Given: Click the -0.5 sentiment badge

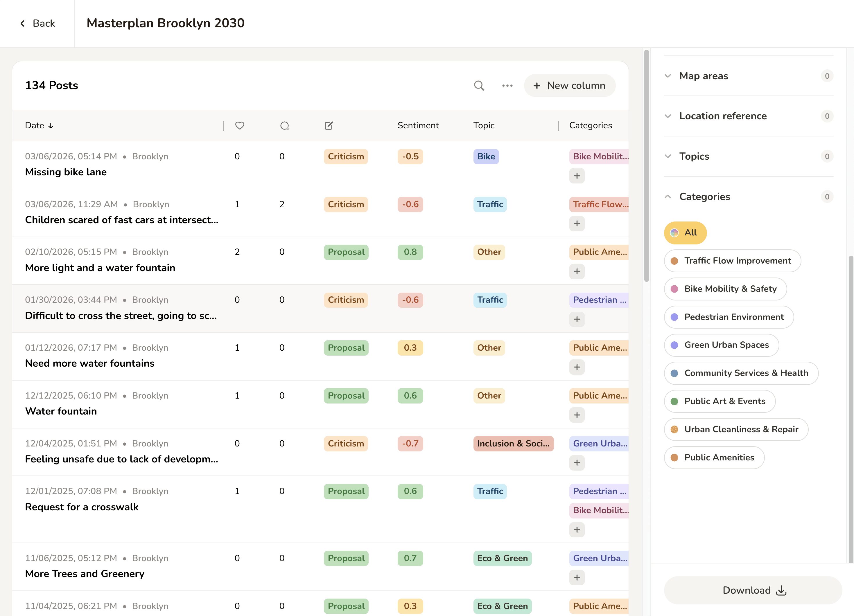Looking at the screenshot, I should click(x=410, y=156).
